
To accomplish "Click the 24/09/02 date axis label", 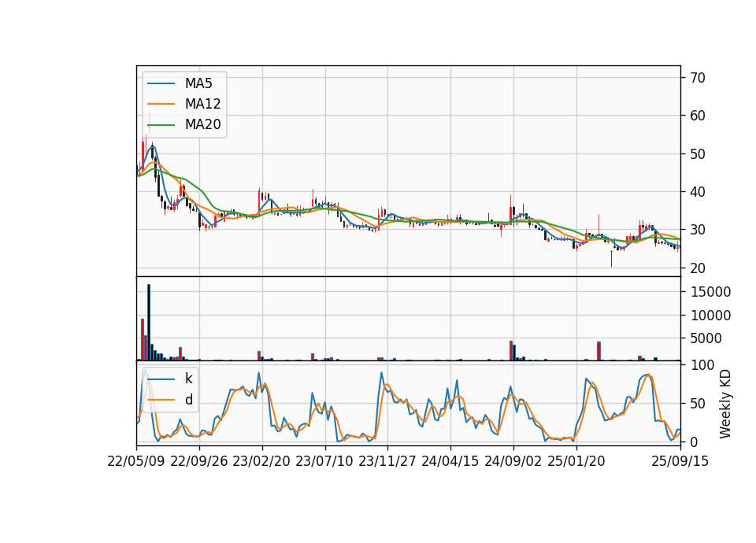I will pos(513,462).
